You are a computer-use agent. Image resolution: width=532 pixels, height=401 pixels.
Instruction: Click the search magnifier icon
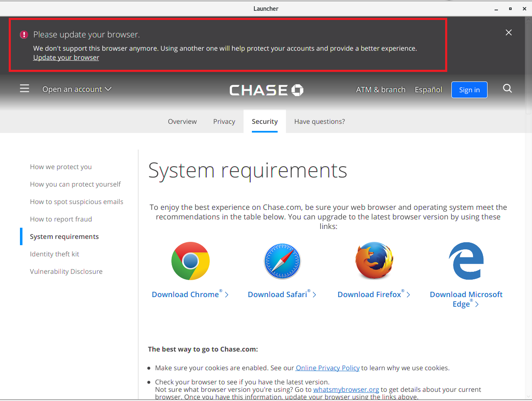click(x=507, y=89)
